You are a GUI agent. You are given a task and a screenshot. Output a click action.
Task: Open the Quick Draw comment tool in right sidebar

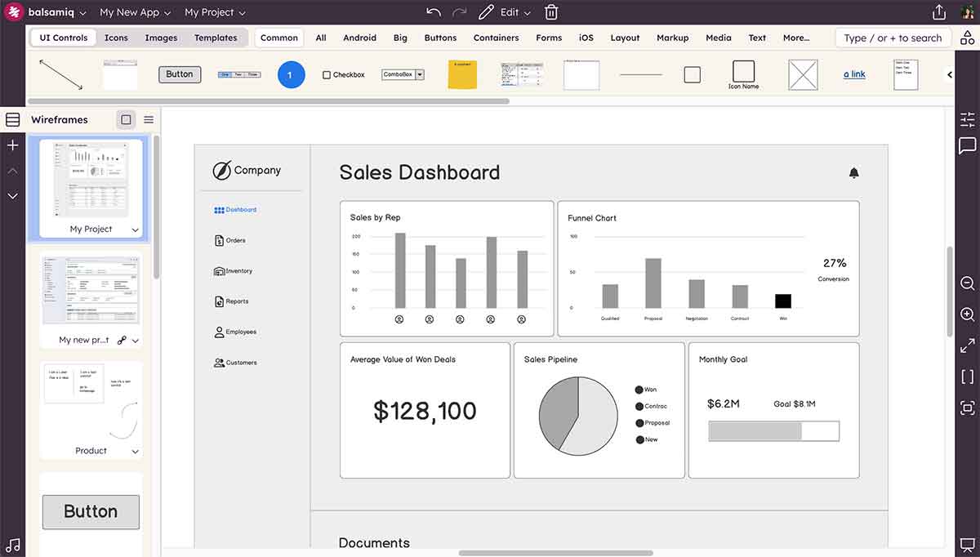click(x=968, y=146)
